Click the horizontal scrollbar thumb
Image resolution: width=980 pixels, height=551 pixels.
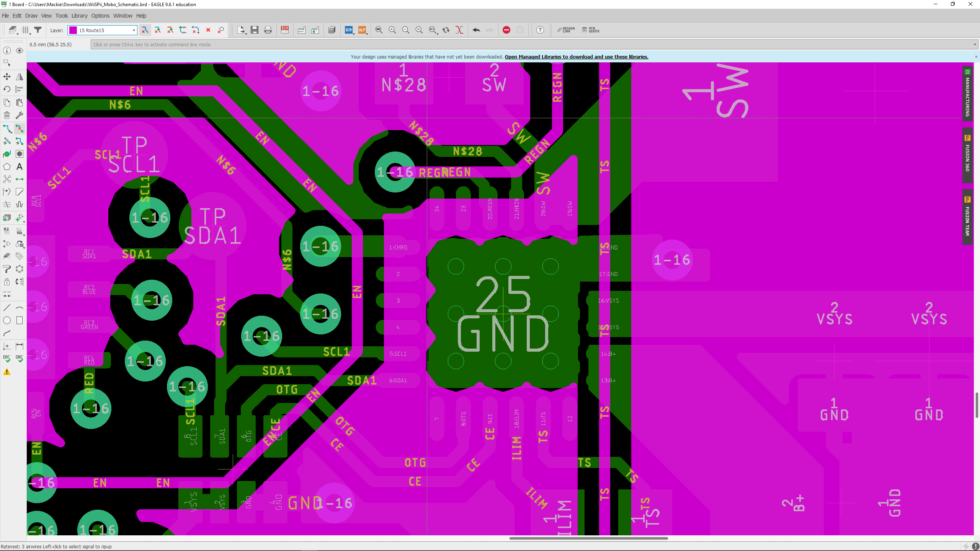[x=588, y=538]
